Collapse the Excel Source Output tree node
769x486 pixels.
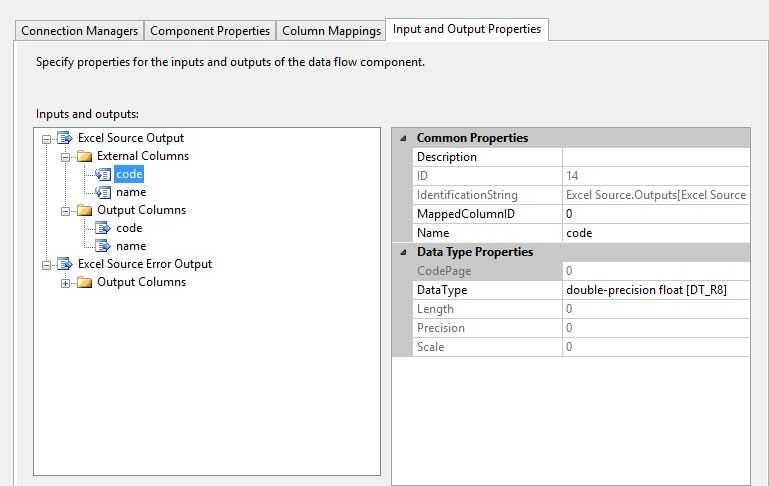pyautogui.click(x=46, y=138)
